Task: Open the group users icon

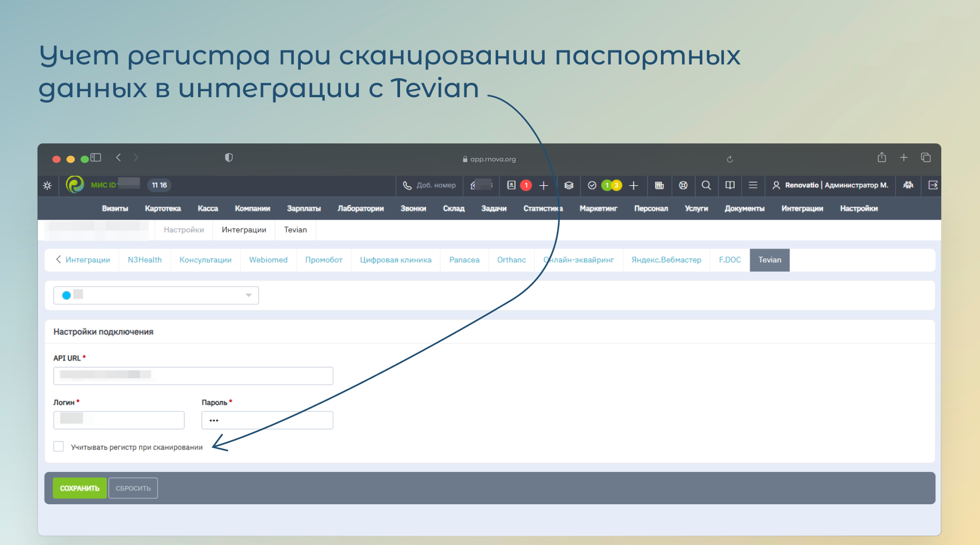Action: 908,185
